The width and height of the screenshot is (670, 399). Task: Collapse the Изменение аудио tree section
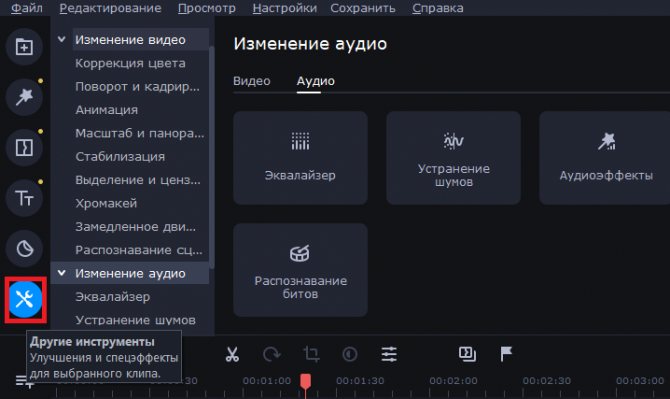(x=62, y=273)
